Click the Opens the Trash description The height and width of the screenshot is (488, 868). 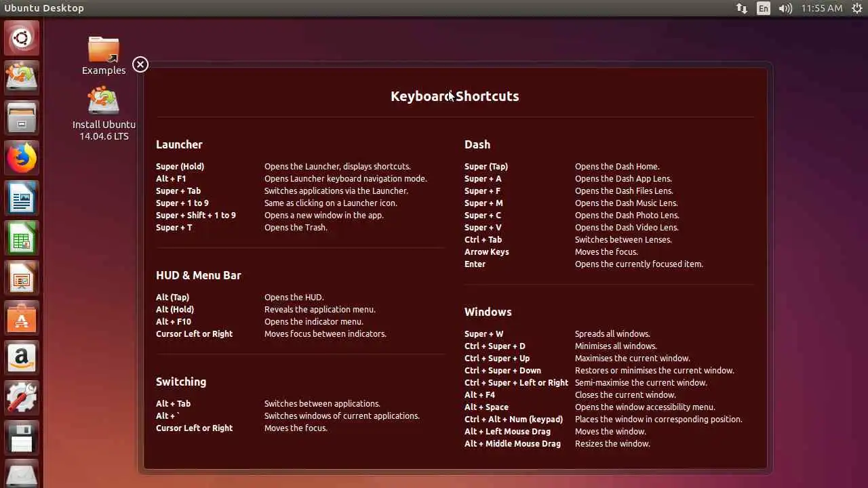pos(296,227)
